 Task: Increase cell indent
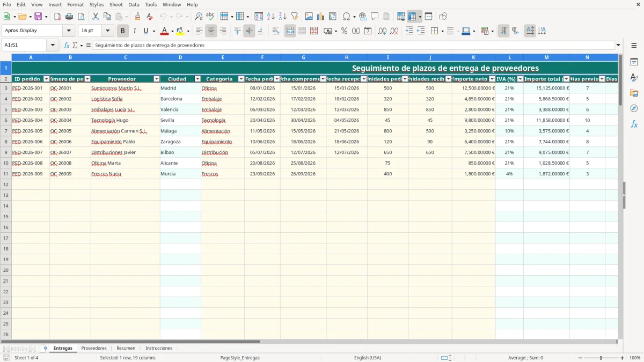[x=409, y=31]
